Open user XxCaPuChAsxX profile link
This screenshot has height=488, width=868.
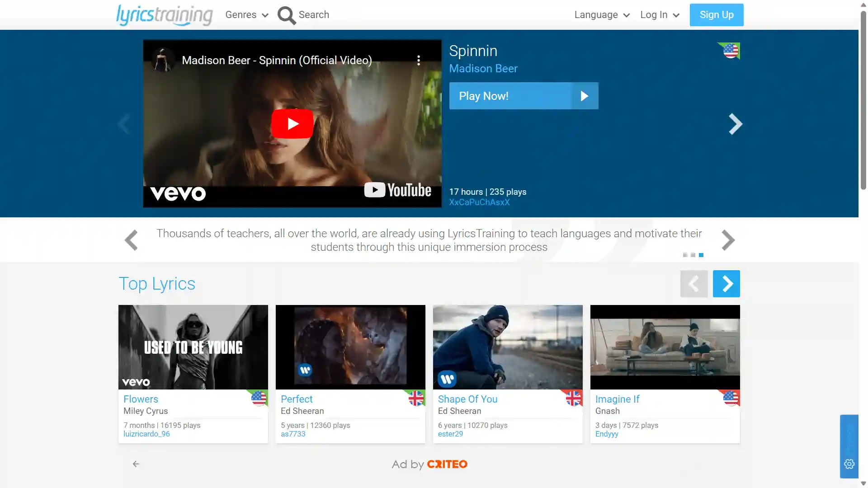479,202
